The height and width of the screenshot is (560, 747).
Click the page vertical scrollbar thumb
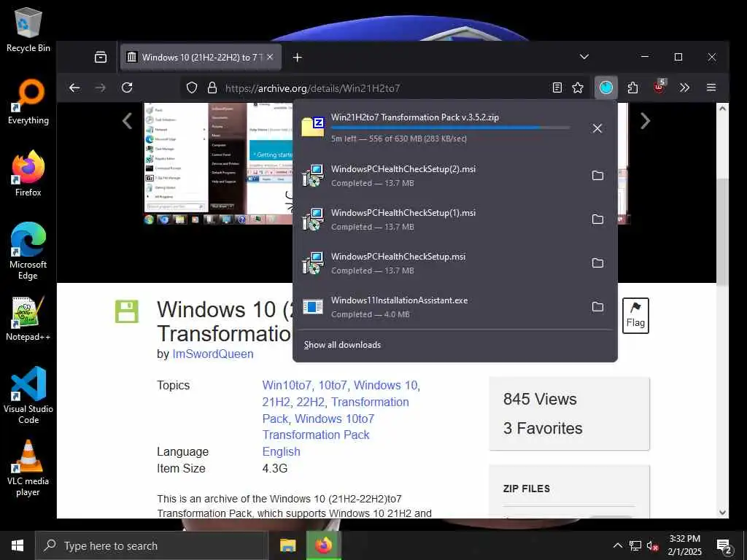722,232
